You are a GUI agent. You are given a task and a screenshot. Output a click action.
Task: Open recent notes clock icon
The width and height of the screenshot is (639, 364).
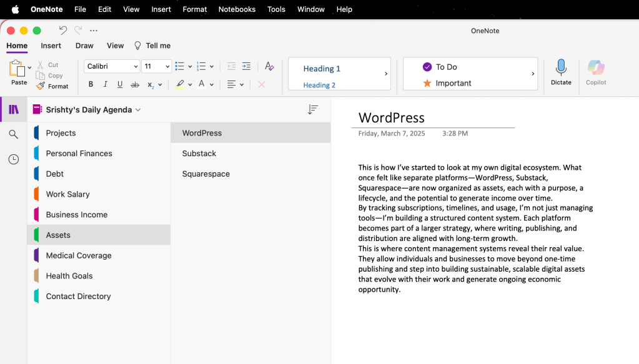click(13, 160)
